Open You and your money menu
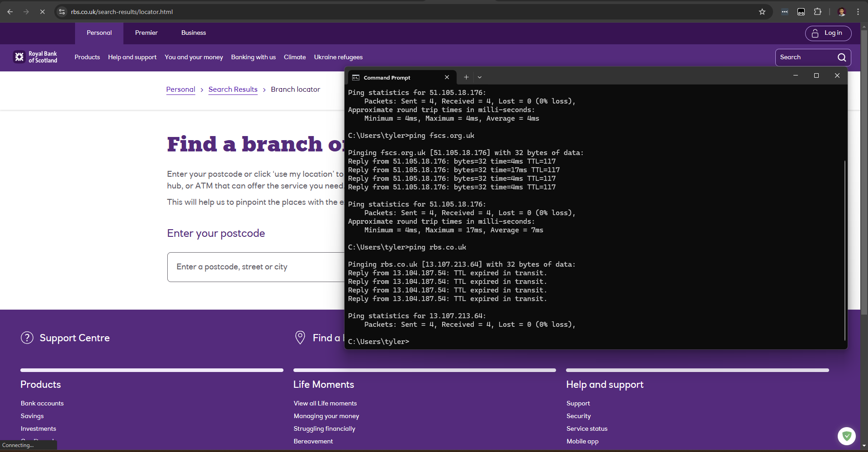This screenshot has width=868, height=452. 193,57
